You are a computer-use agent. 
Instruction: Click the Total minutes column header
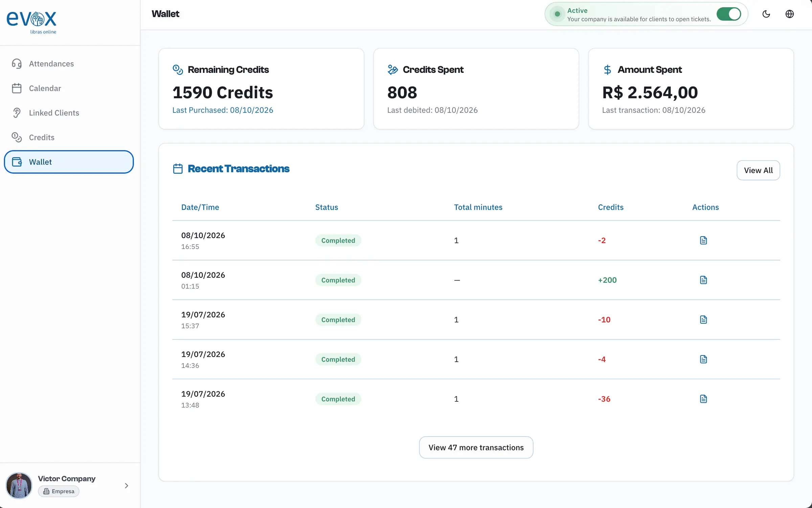(478, 207)
